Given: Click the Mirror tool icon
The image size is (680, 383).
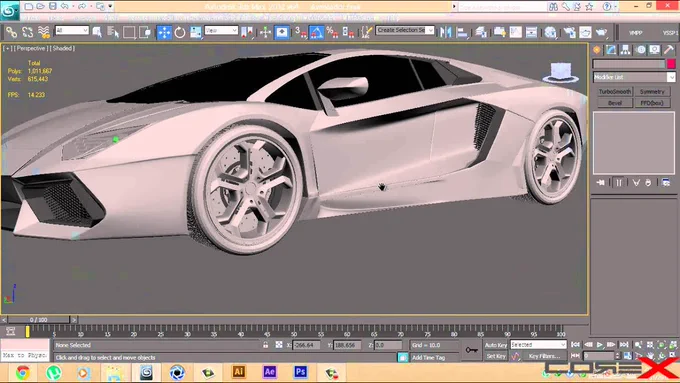Looking at the screenshot, I should tap(445, 32).
